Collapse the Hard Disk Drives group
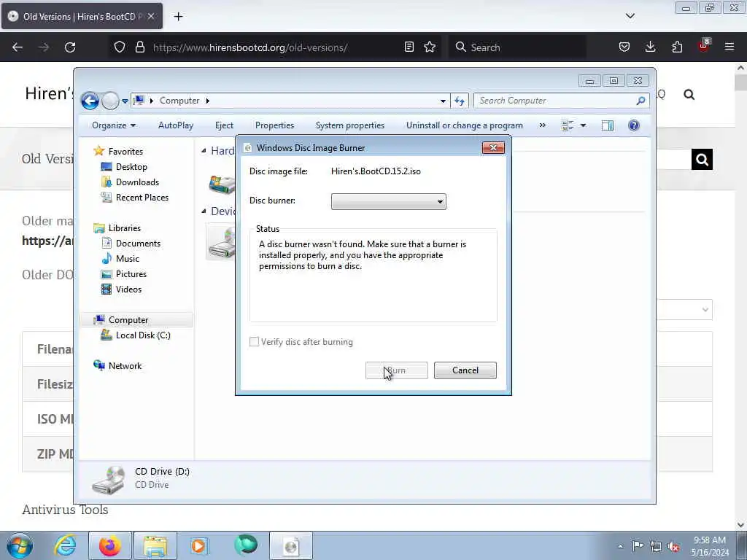Screen dimensions: 747x560 point(204,150)
